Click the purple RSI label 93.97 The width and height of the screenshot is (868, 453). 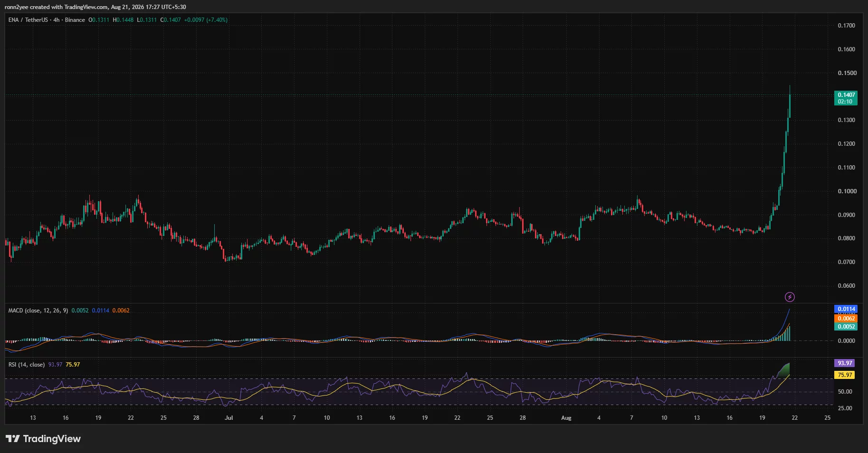click(845, 363)
